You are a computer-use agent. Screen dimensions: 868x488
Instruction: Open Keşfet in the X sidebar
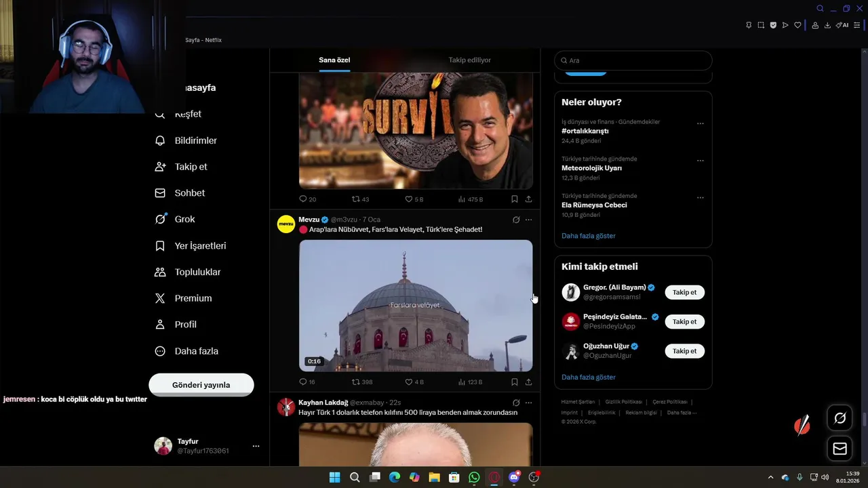tap(179, 114)
